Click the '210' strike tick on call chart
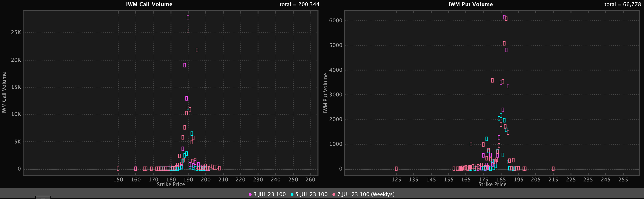The height and width of the screenshot is (199, 644). click(x=223, y=180)
